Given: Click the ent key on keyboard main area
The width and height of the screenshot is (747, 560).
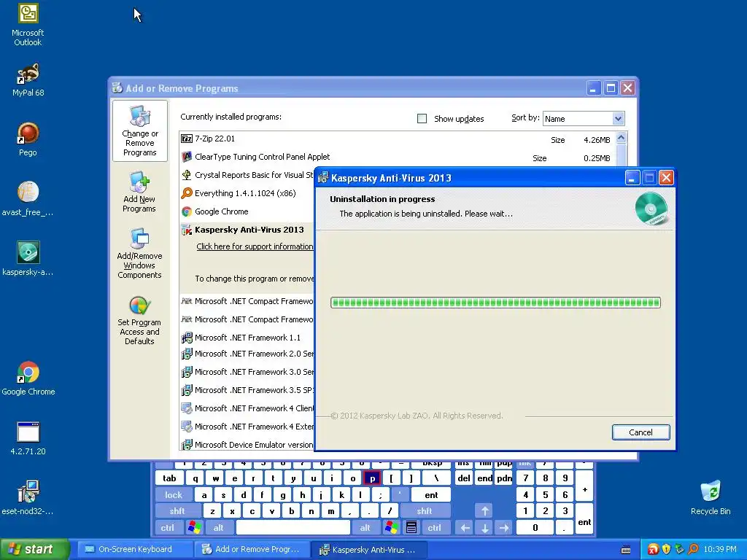Looking at the screenshot, I should coord(431,495).
